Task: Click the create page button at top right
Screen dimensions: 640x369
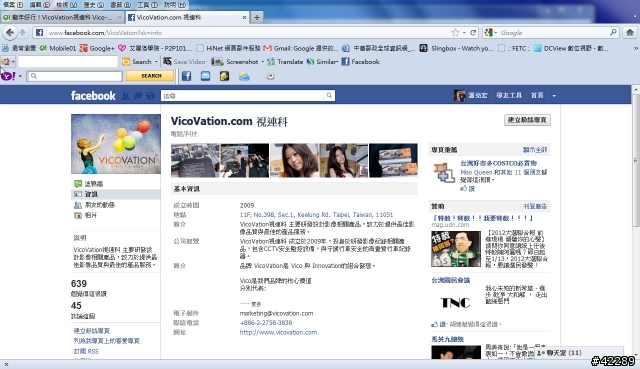Action: point(527,120)
